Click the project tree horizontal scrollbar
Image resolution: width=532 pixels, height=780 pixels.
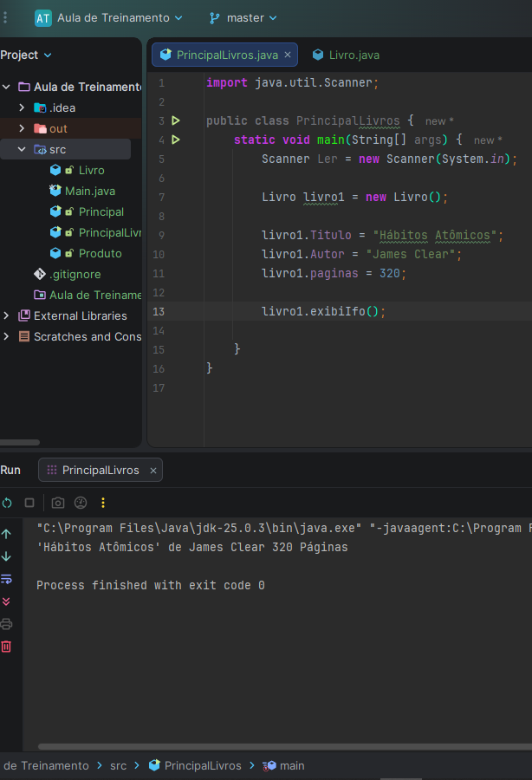click(20, 442)
